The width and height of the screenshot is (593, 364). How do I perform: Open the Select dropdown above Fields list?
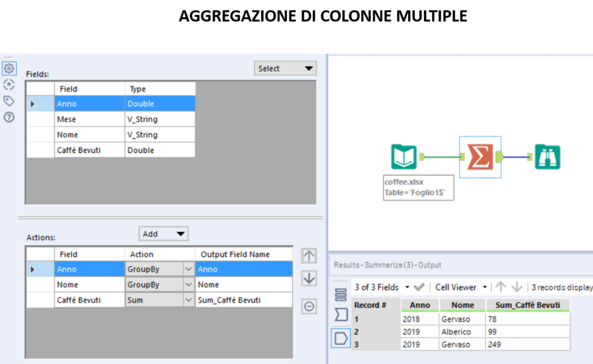click(x=285, y=68)
